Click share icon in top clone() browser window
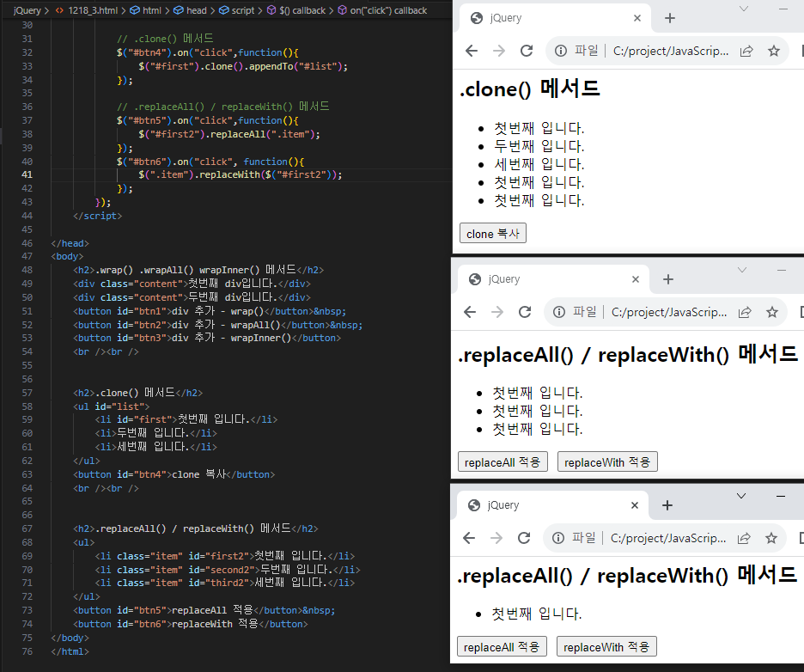804x672 pixels. pyautogui.click(x=746, y=51)
